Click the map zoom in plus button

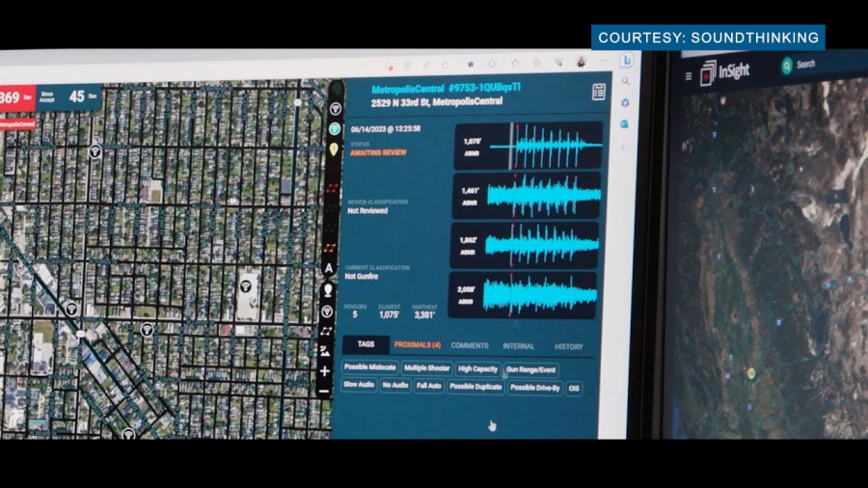click(x=325, y=370)
